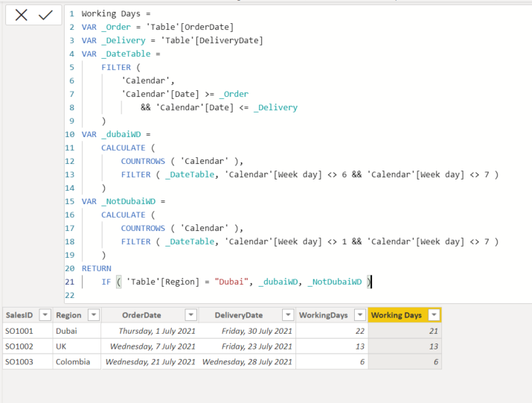Select the SalesID column header
This screenshot has height=403, width=532.
point(19,315)
